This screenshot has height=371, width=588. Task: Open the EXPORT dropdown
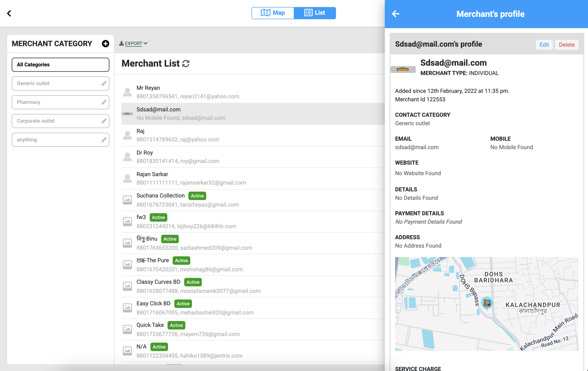point(134,43)
